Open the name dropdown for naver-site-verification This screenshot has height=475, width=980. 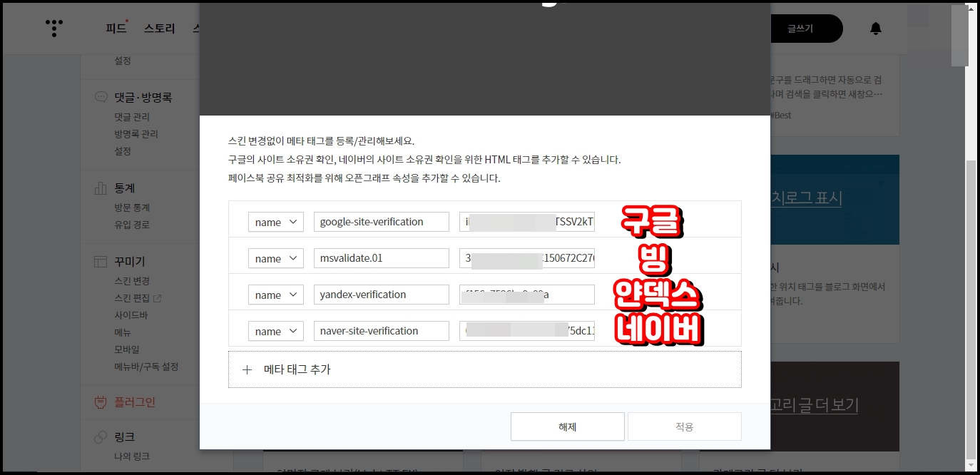276,331
